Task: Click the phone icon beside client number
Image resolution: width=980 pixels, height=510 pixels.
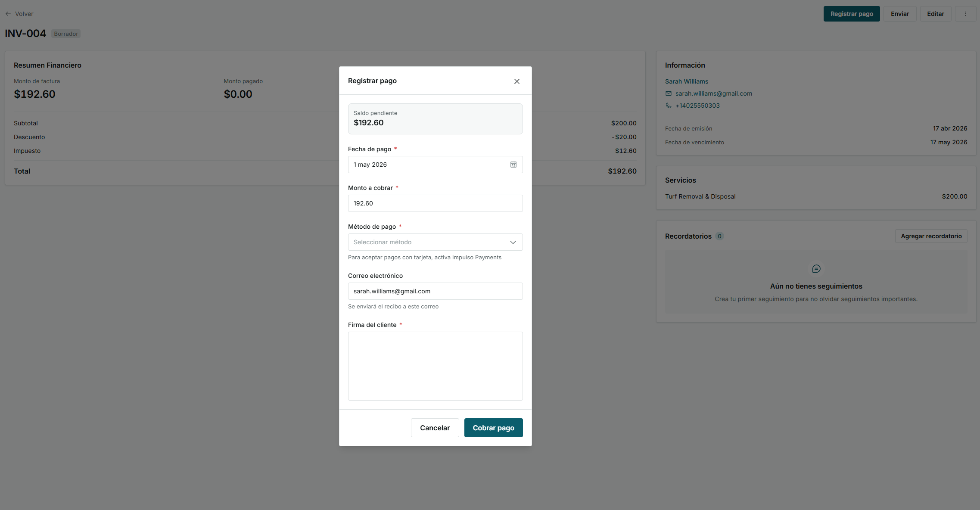Action: [668, 106]
